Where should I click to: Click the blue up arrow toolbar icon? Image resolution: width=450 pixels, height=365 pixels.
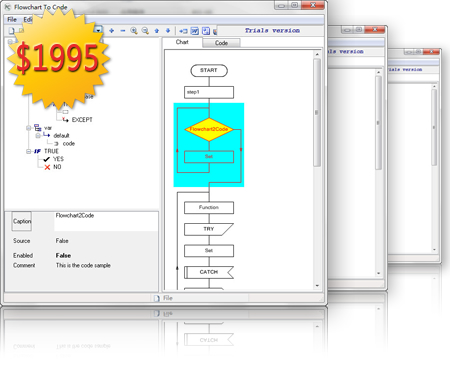157,31
